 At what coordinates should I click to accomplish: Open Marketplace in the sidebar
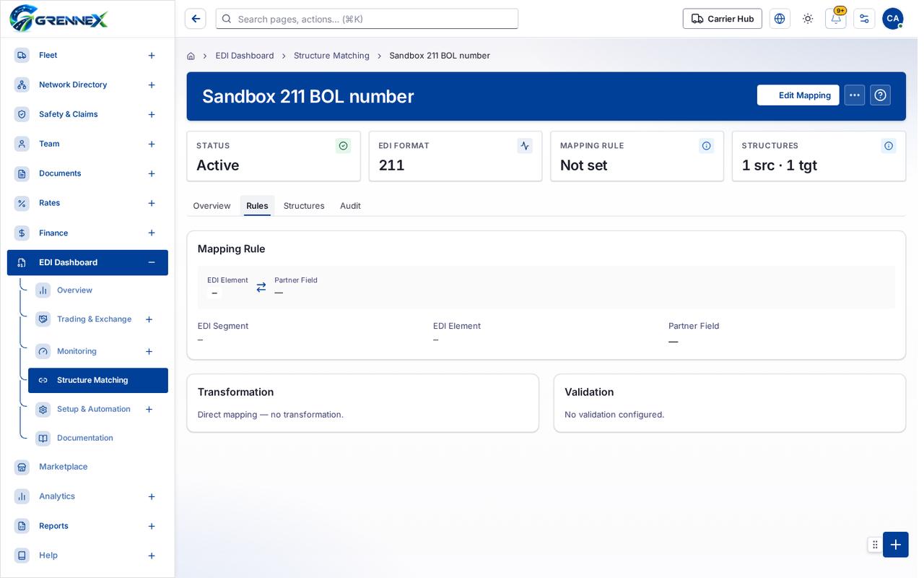pos(87,467)
